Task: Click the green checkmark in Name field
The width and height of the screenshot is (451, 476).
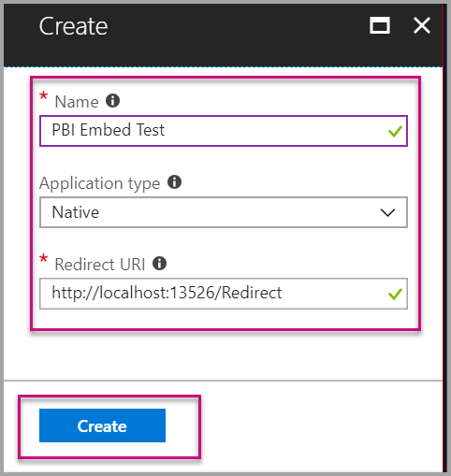Action: (x=395, y=131)
